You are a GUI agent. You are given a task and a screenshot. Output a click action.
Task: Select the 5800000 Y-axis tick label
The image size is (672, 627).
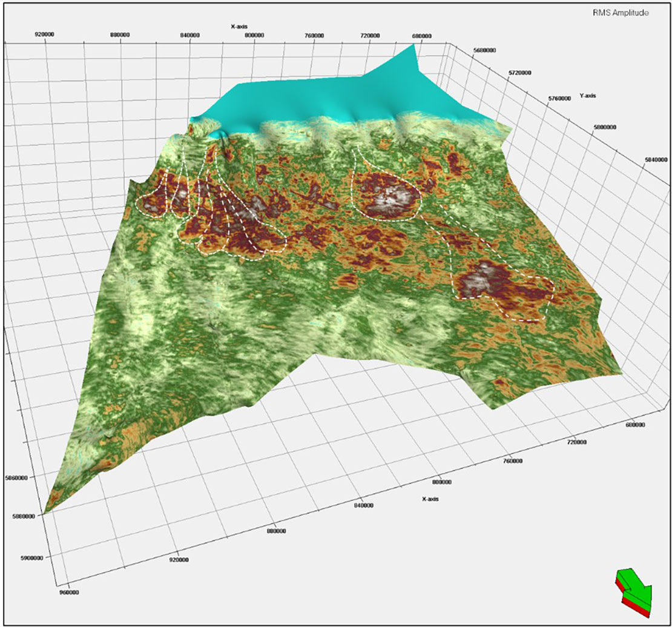[605, 127]
